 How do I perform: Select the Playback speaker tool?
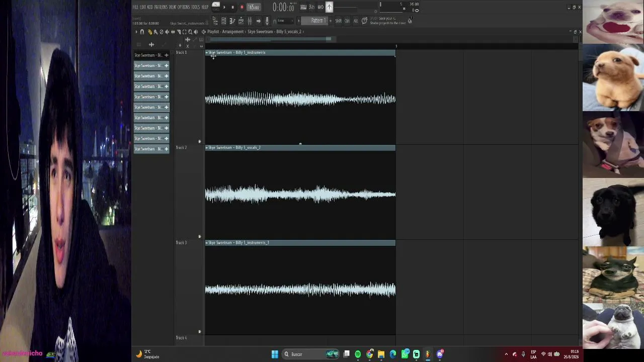[196, 32]
